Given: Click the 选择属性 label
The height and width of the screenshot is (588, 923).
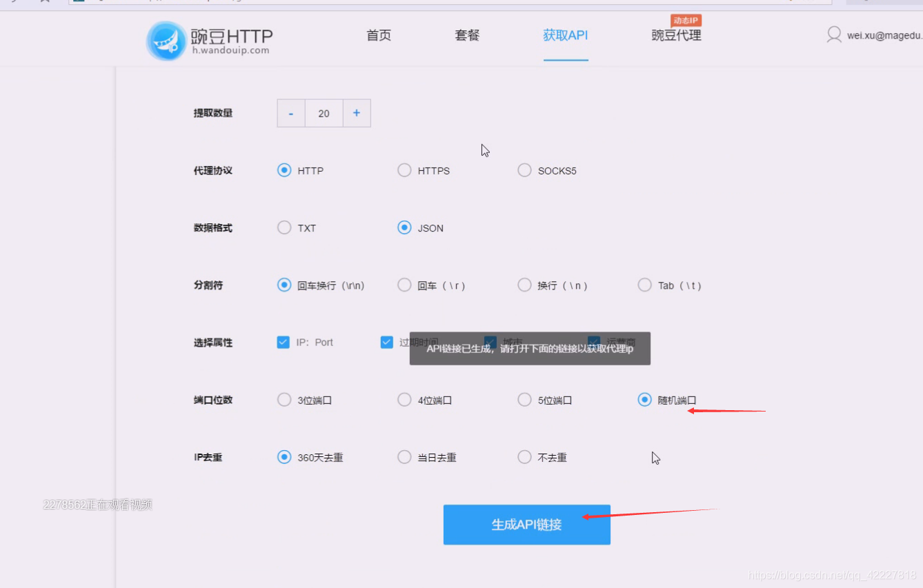Looking at the screenshot, I should pos(213,342).
